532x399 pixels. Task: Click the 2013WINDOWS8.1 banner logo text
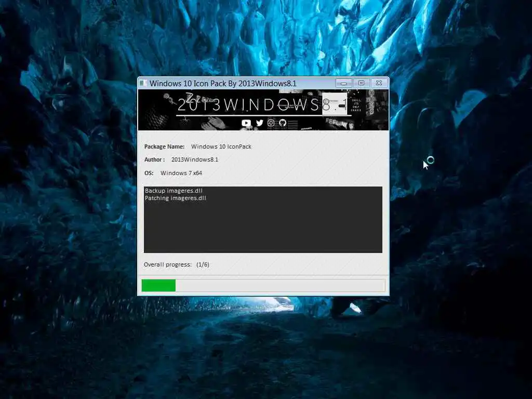(x=262, y=105)
